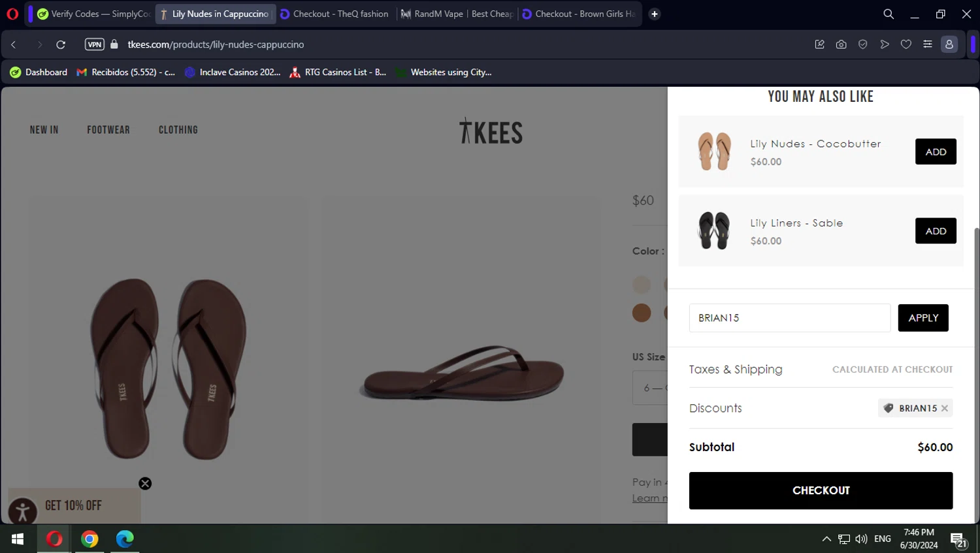This screenshot has width=980, height=553.
Task: Click the address bar URL field
Action: tap(216, 44)
